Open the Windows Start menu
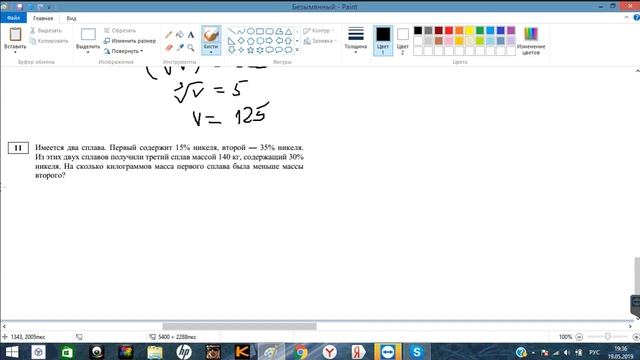The image size is (640, 360). click(12, 352)
